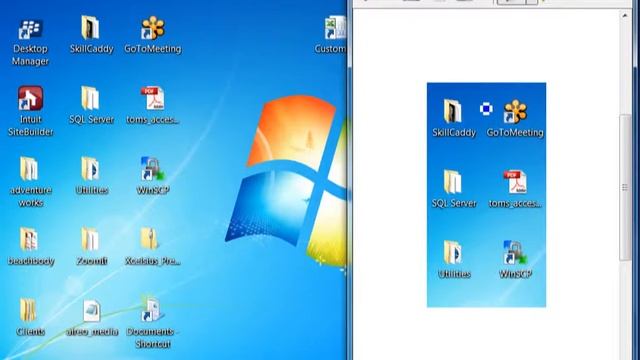The width and height of the screenshot is (640, 360).
Task: Launch the GoToMeeting shortcut on the desktop
Action: [x=153, y=34]
